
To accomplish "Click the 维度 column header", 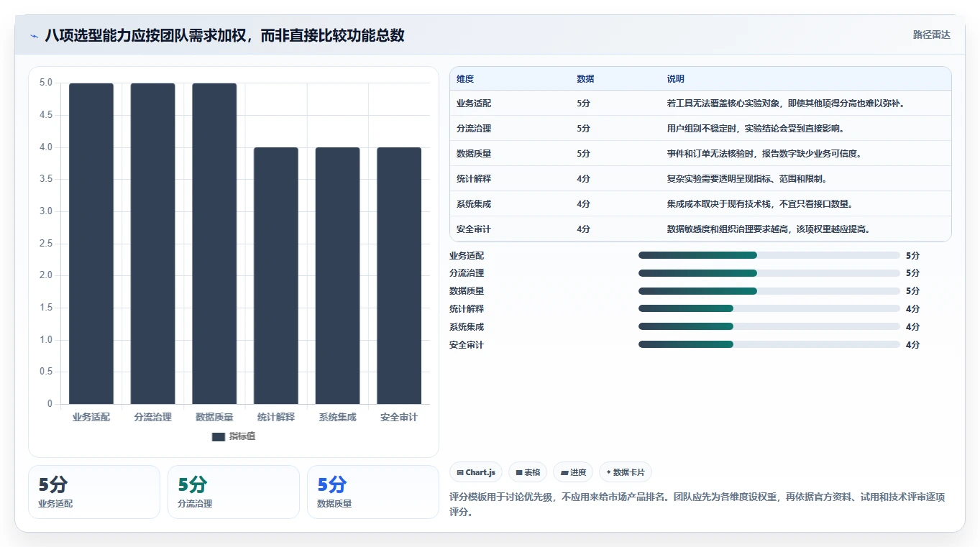I will [465, 79].
